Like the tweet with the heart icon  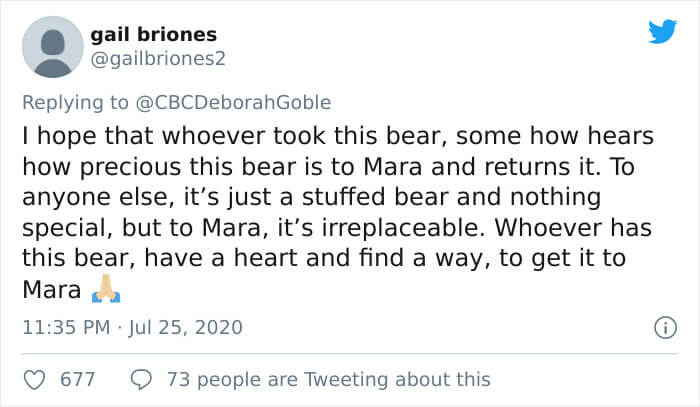34,380
